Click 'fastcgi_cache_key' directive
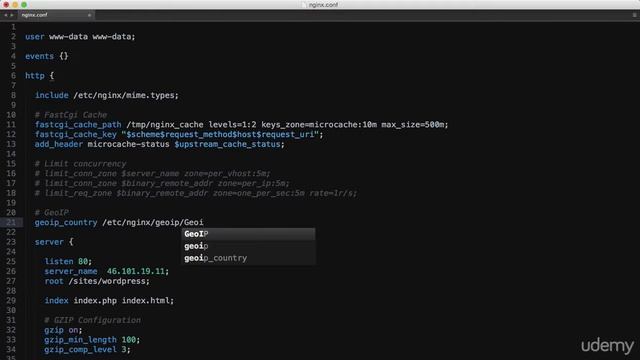The image size is (640, 360). (76, 134)
